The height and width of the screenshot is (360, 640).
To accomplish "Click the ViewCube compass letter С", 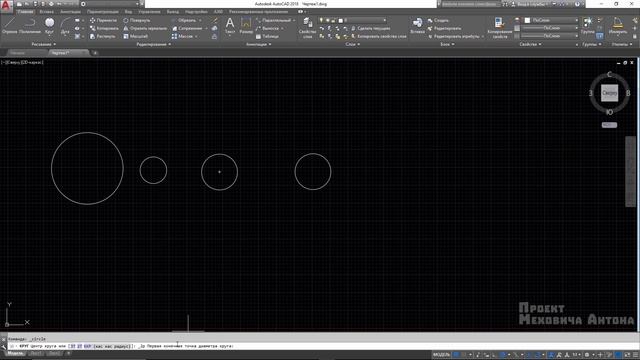I will (x=609, y=74).
